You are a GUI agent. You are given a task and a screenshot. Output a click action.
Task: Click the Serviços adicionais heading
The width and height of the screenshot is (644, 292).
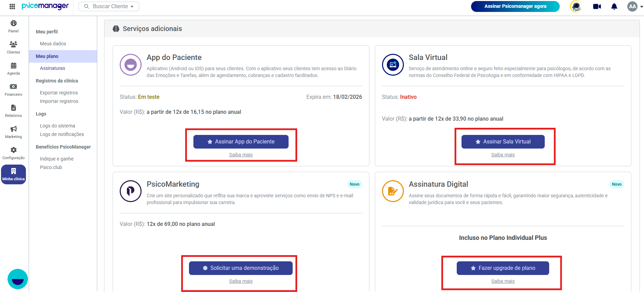tap(152, 29)
